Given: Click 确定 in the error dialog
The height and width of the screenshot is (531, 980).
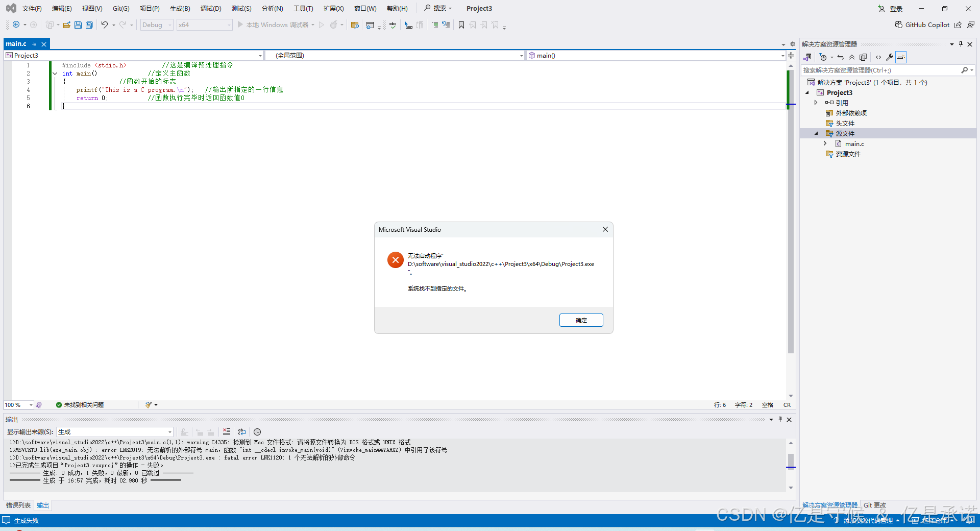Looking at the screenshot, I should (581, 320).
